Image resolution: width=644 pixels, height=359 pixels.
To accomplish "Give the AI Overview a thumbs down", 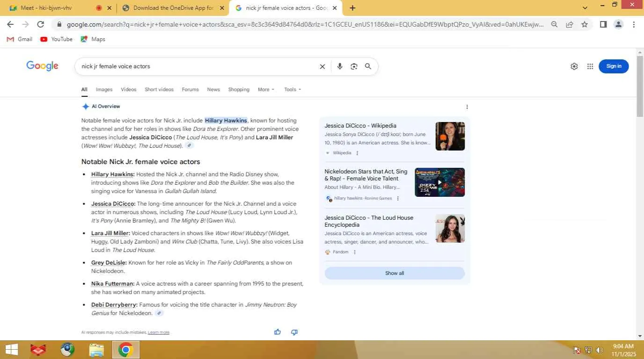I will [x=294, y=332].
